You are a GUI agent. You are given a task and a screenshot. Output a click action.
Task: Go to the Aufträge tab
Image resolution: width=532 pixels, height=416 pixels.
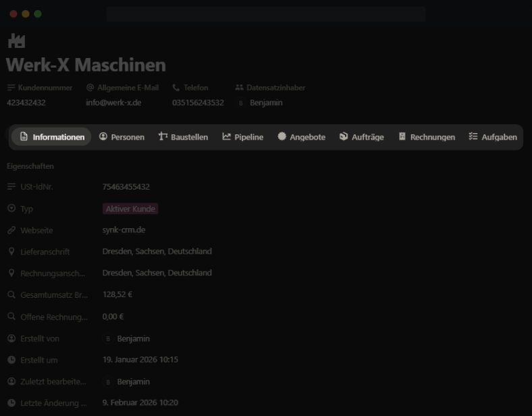pyautogui.click(x=361, y=137)
